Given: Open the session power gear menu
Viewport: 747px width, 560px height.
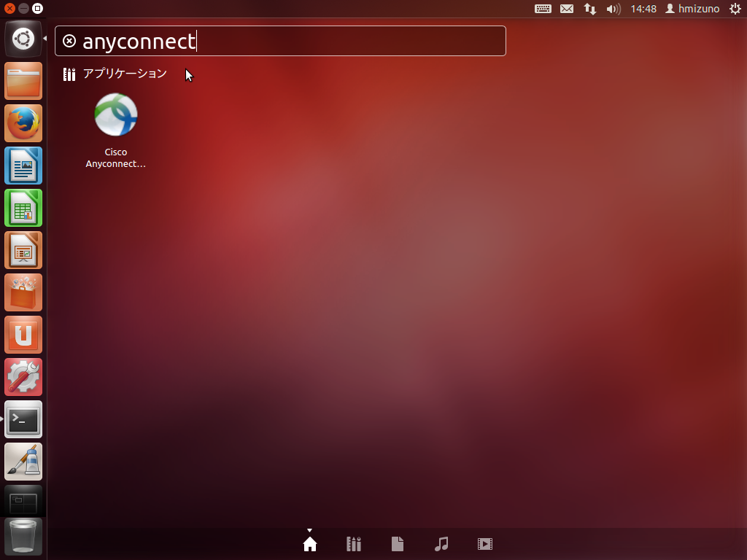Looking at the screenshot, I should coord(735,9).
